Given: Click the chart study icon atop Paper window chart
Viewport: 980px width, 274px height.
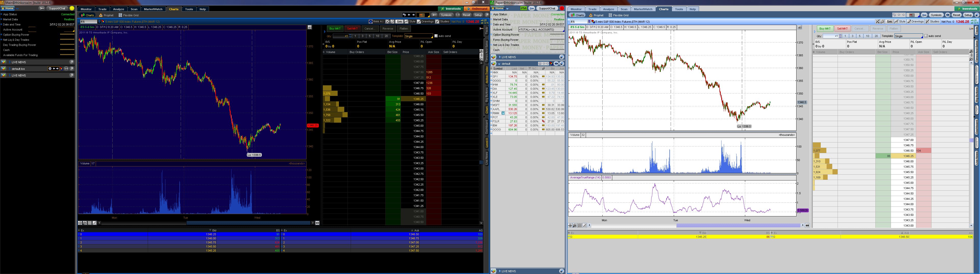Looking at the screenshot, I should point(800,27).
